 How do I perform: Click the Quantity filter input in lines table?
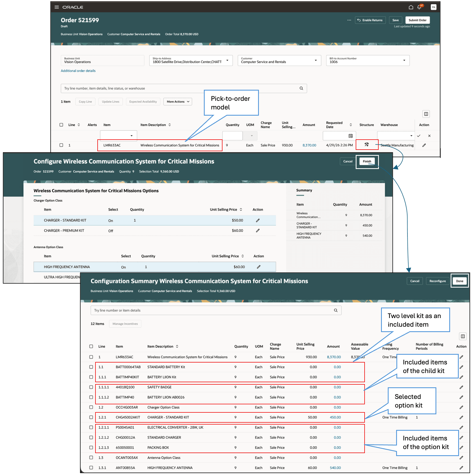point(232,136)
